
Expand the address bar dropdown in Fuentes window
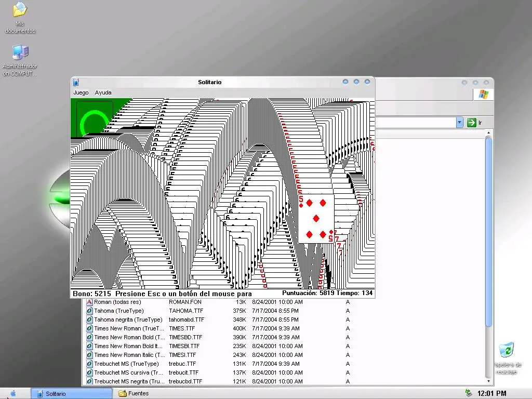pyautogui.click(x=459, y=123)
